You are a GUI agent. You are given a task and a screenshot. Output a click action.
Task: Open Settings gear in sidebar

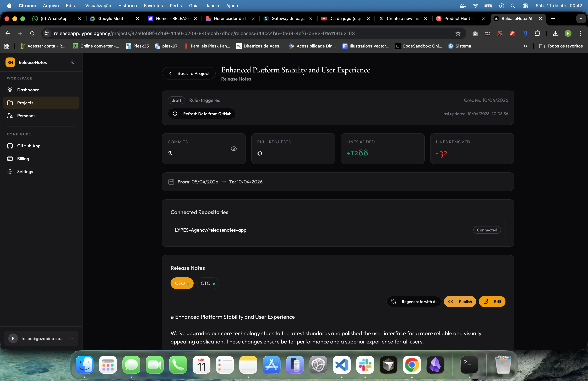click(10, 172)
